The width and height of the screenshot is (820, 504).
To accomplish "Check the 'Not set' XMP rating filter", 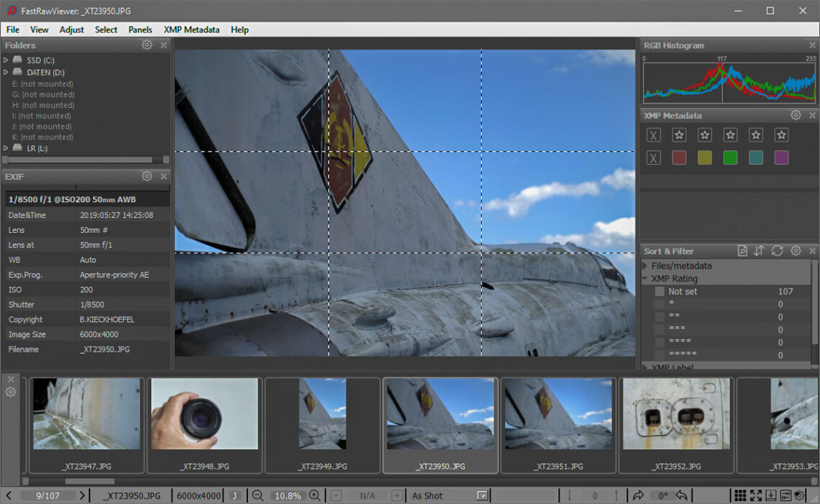I will [660, 292].
